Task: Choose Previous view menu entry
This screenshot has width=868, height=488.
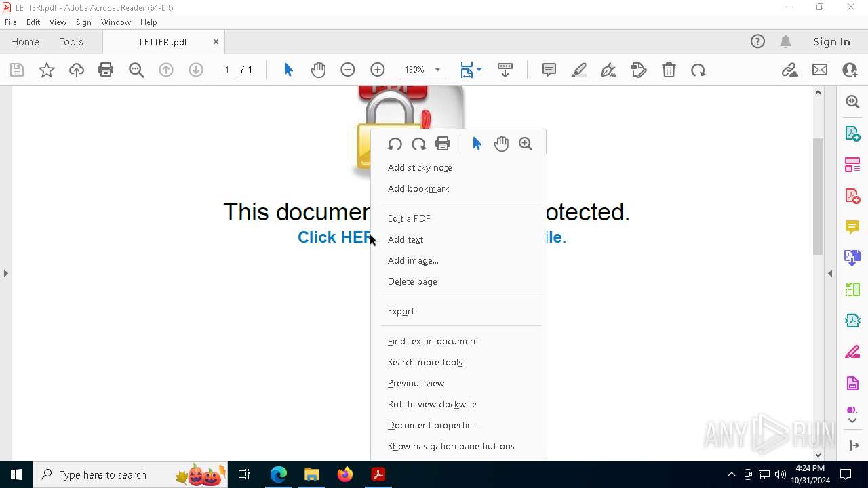Action: pos(458,383)
